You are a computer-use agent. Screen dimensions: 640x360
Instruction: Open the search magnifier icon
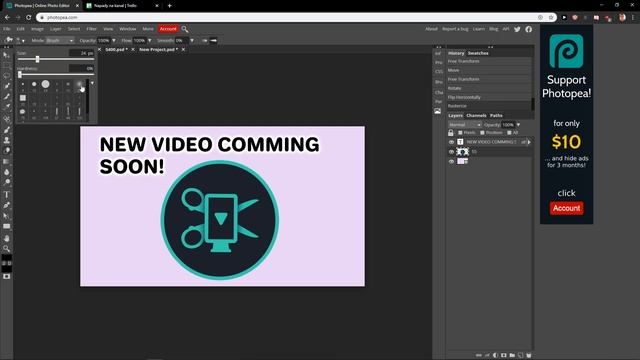click(x=185, y=29)
